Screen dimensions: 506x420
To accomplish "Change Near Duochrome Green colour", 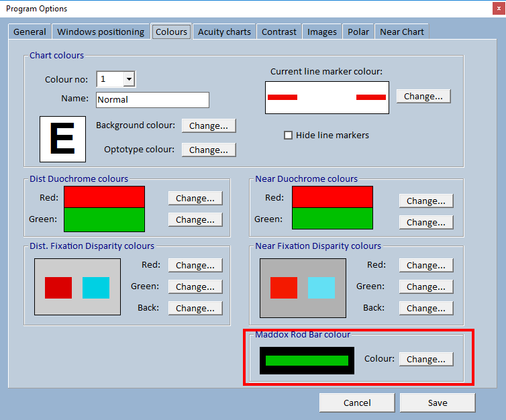I will (x=426, y=222).
